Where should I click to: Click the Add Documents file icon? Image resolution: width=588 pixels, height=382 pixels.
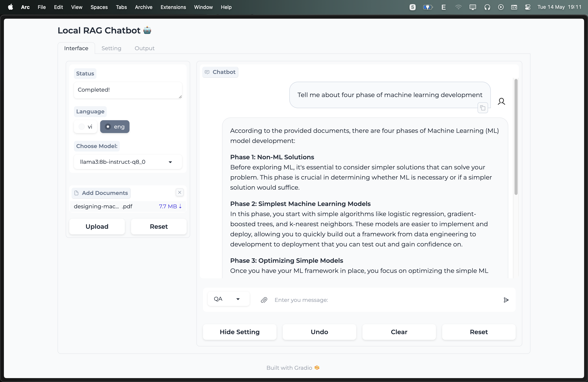77,193
